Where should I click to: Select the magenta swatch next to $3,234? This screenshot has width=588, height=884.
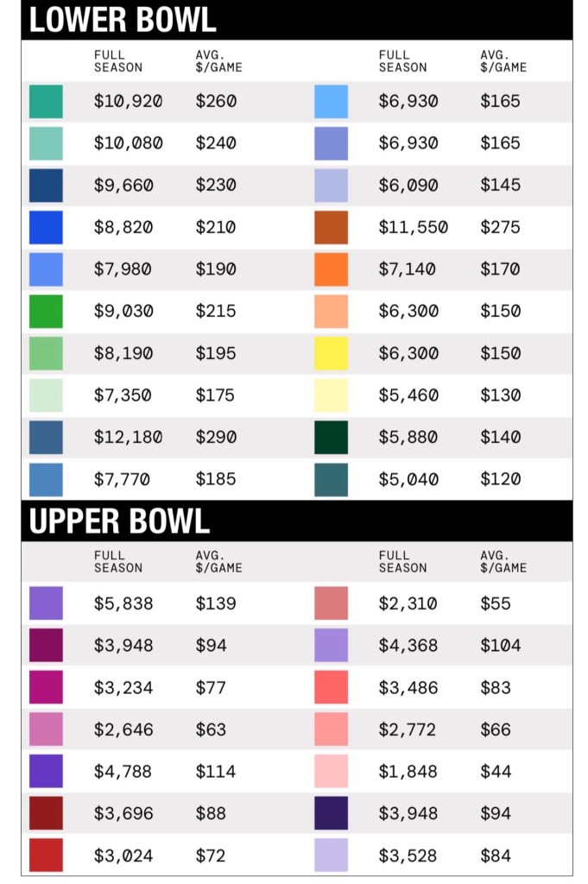tap(46, 687)
